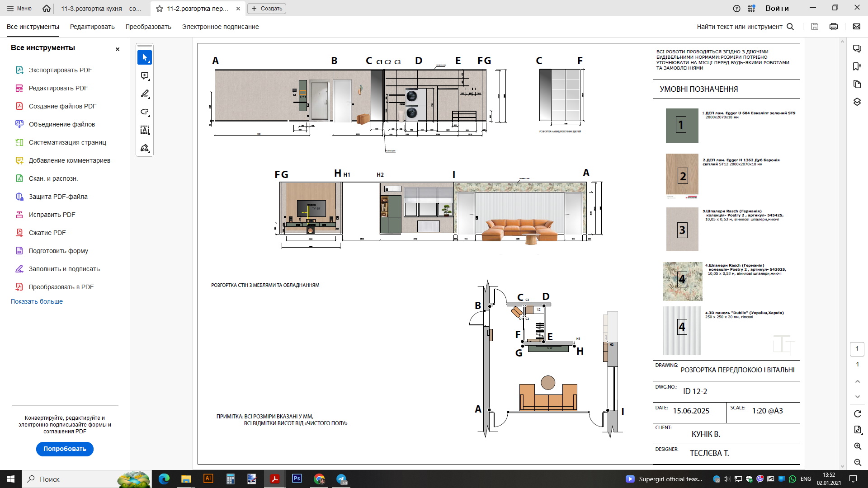Image resolution: width=868 pixels, height=488 pixels.
Task: Close the Все инструменты panel
Action: [x=118, y=49]
